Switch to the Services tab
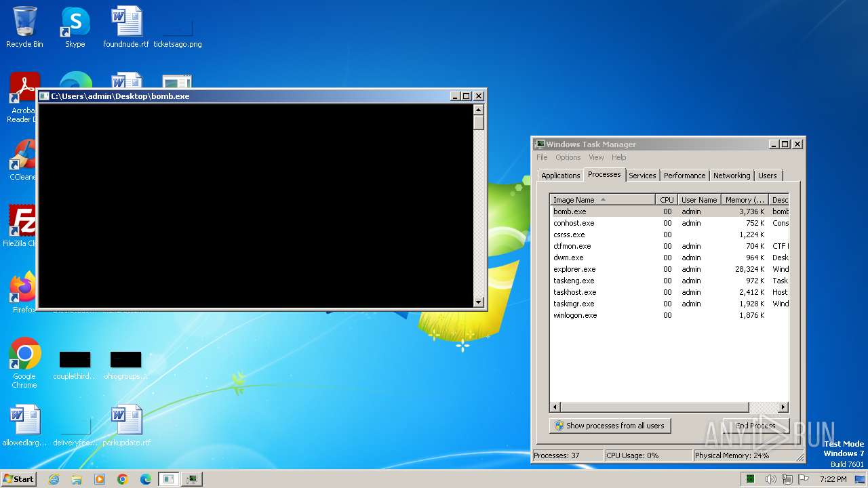This screenshot has width=868, height=488. coord(642,176)
